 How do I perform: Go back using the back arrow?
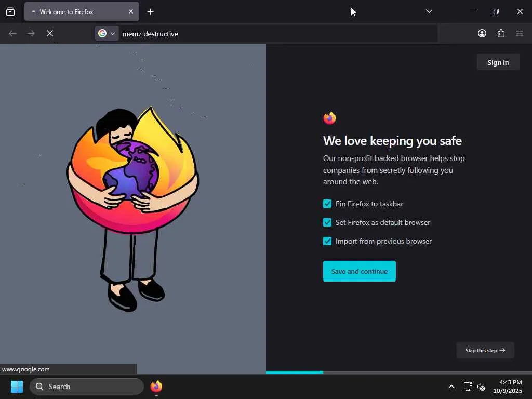coord(12,33)
